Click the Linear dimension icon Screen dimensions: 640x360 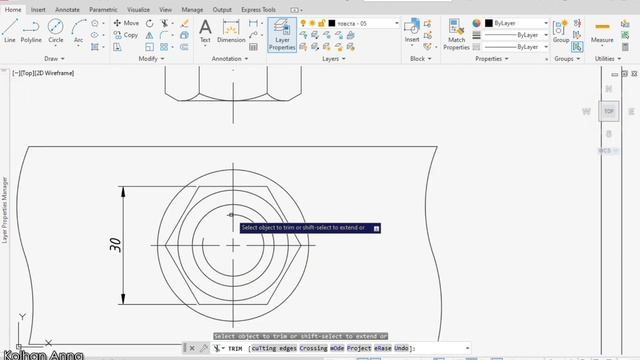[253, 23]
